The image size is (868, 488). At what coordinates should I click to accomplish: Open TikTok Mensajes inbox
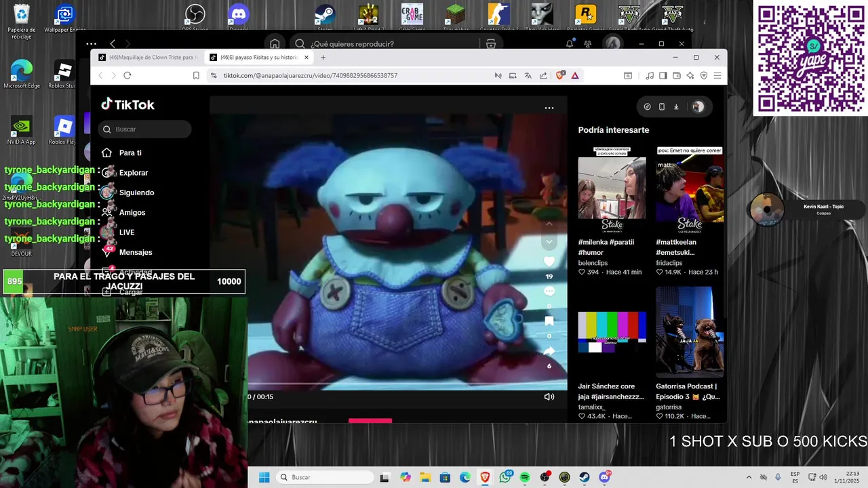click(x=127, y=252)
